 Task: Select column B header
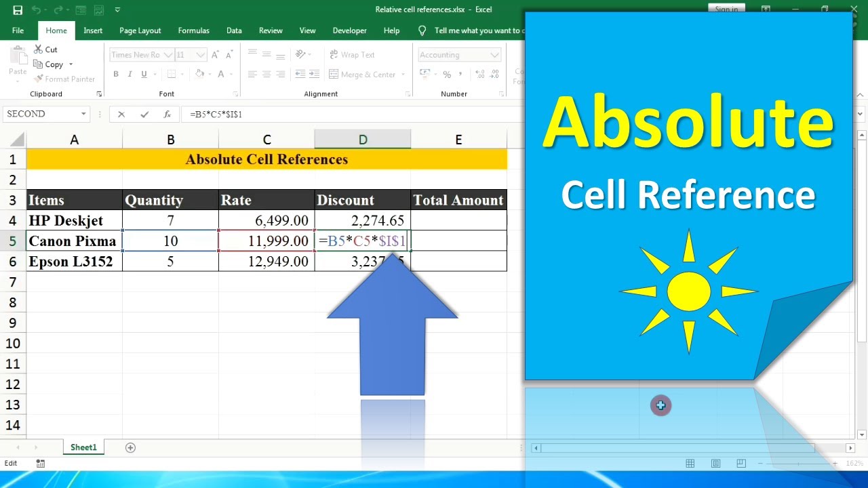[x=171, y=140]
